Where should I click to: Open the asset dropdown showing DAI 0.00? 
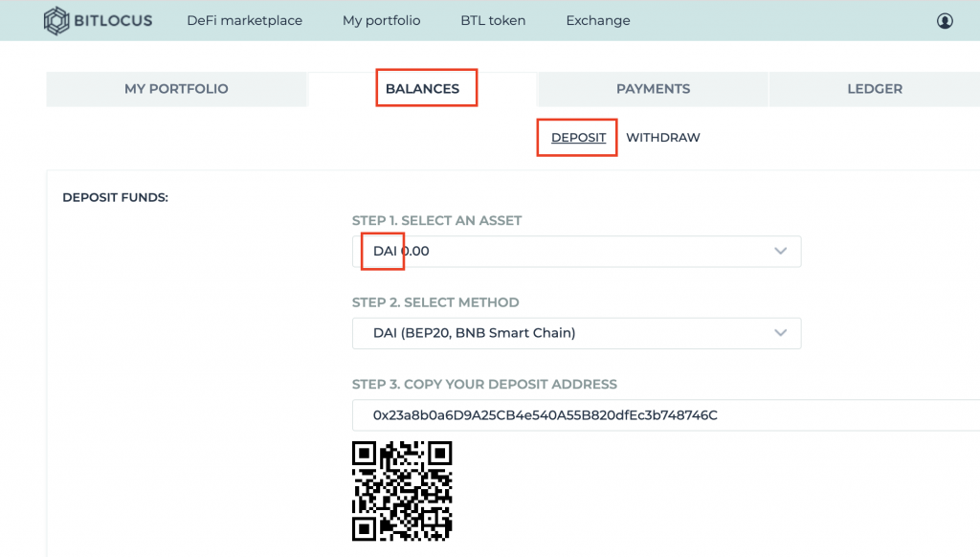(x=576, y=252)
